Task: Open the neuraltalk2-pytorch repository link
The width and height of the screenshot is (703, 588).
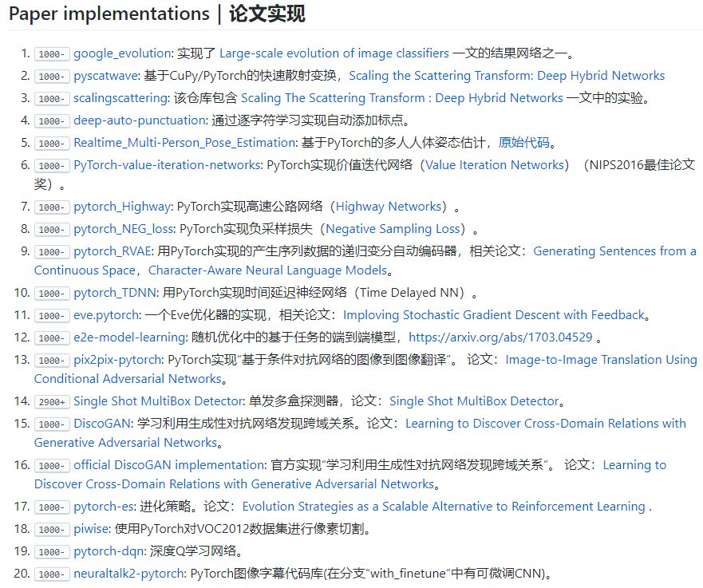Action: coord(129,574)
